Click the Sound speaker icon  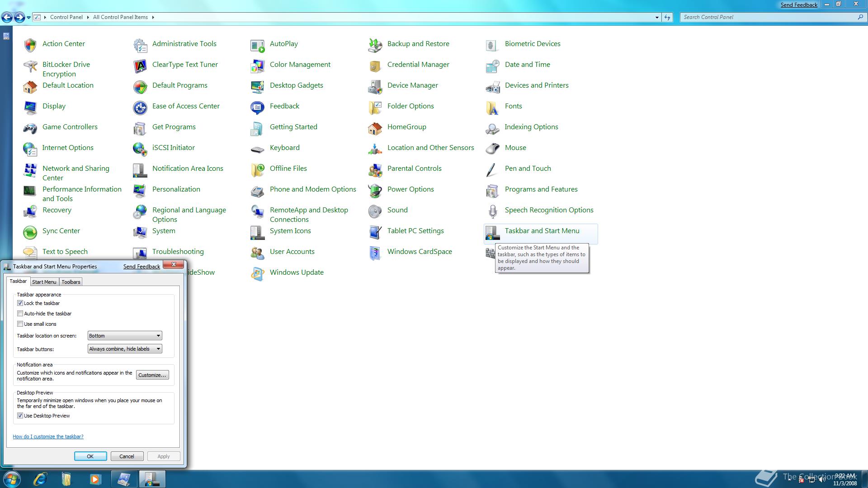pyautogui.click(x=375, y=211)
